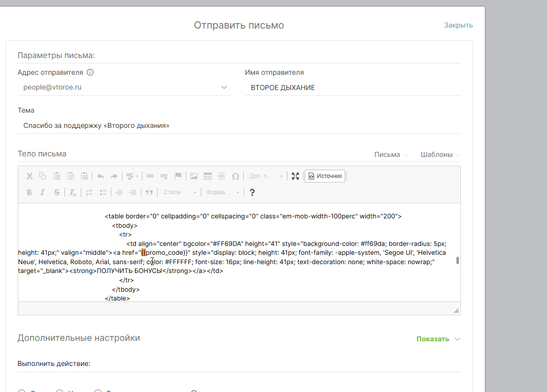Image resolution: width=547 pixels, height=392 pixels.
Task: Click Paste from Word icon
Action: coord(84,176)
